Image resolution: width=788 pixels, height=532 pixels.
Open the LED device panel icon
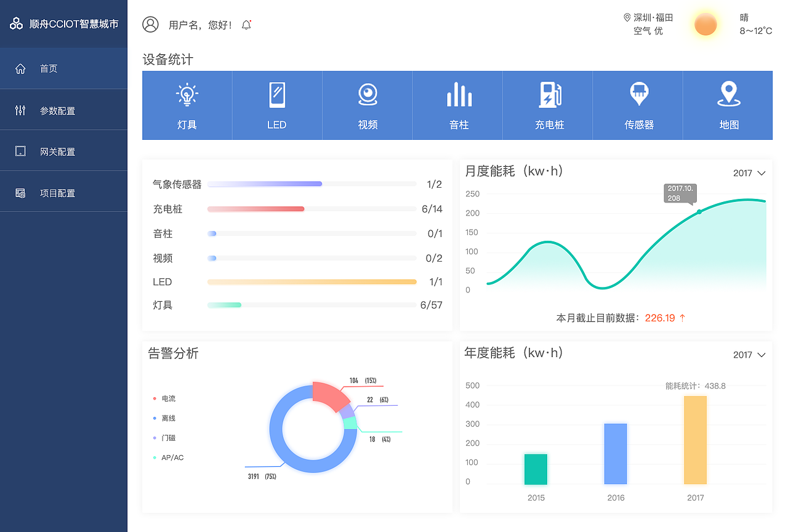coord(277,94)
